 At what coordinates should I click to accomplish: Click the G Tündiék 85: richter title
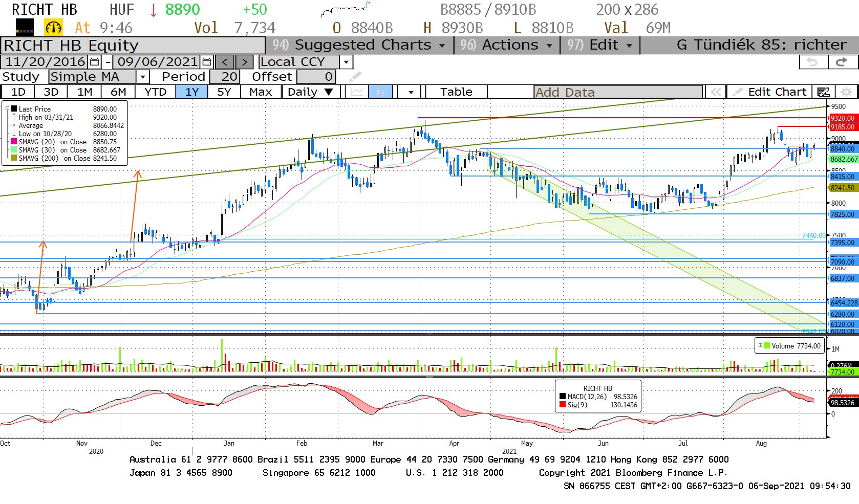click(761, 45)
